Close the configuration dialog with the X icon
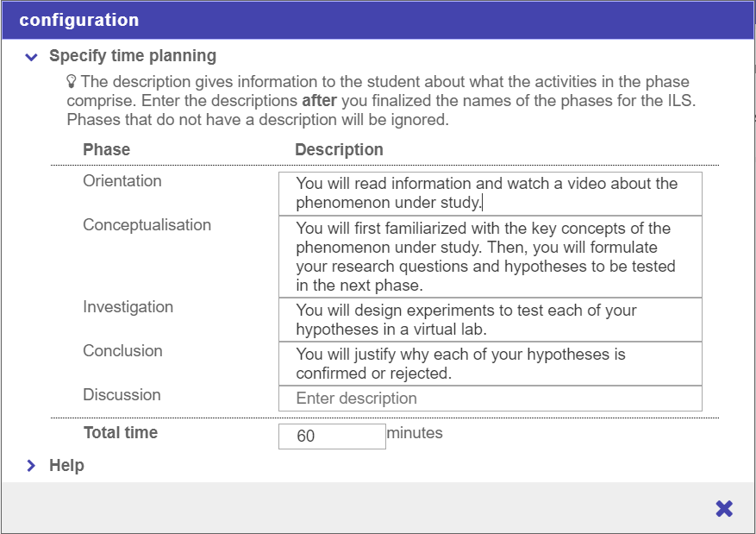Image resolution: width=756 pixels, height=534 pixels. coord(724,509)
